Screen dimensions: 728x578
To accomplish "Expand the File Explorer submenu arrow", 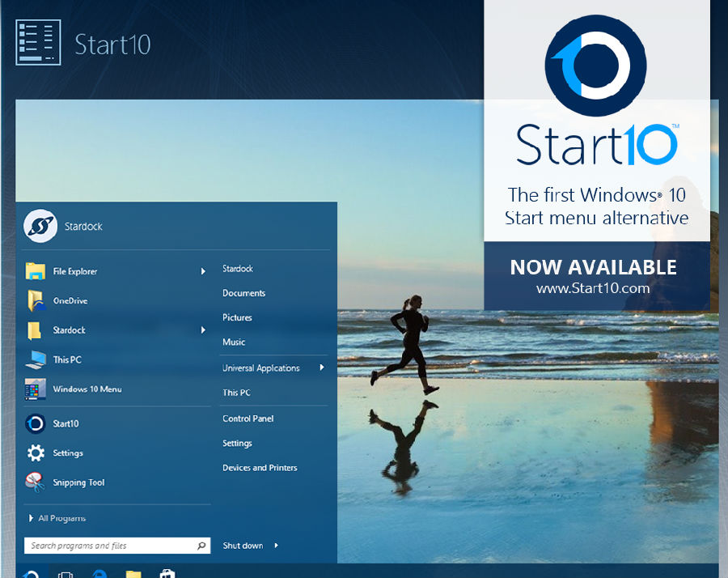I will (x=203, y=271).
